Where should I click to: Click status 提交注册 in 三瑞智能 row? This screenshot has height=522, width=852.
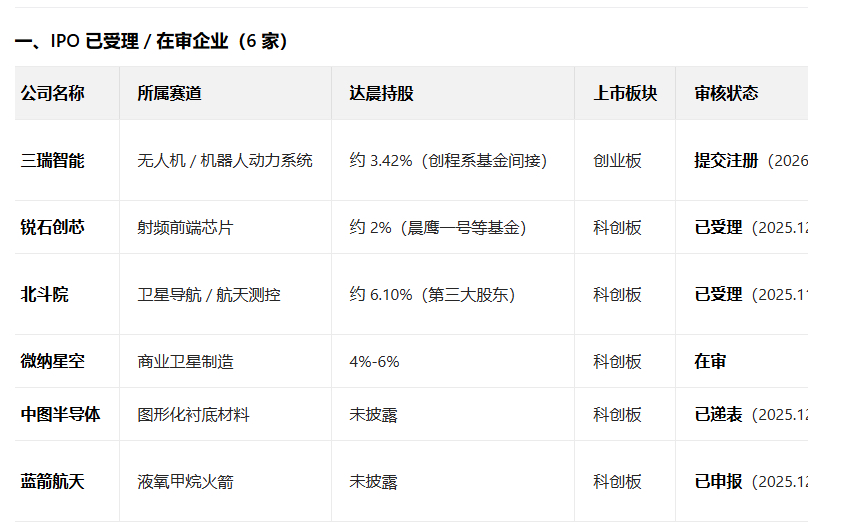726,161
